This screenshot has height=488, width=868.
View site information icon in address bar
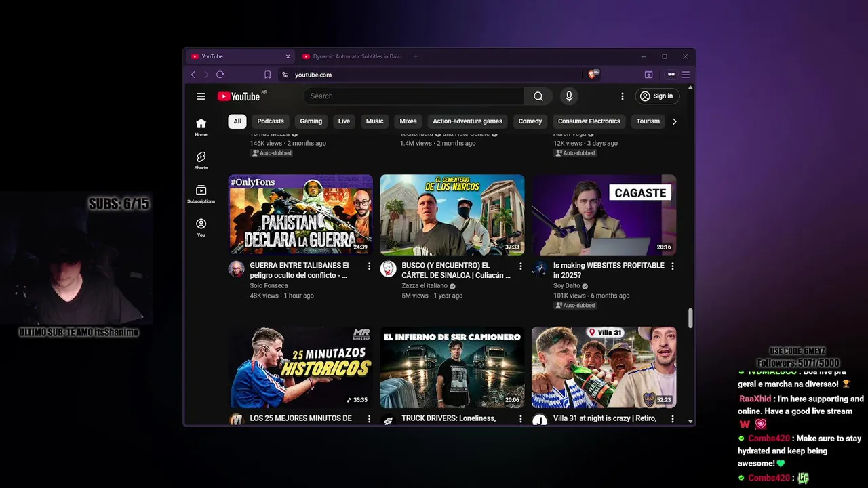point(285,75)
